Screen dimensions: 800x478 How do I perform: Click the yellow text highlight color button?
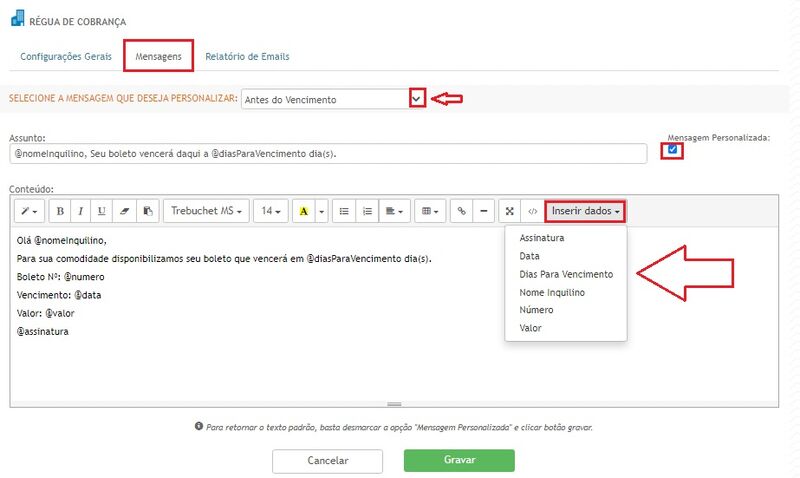pyautogui.click(x=303, y=211)
